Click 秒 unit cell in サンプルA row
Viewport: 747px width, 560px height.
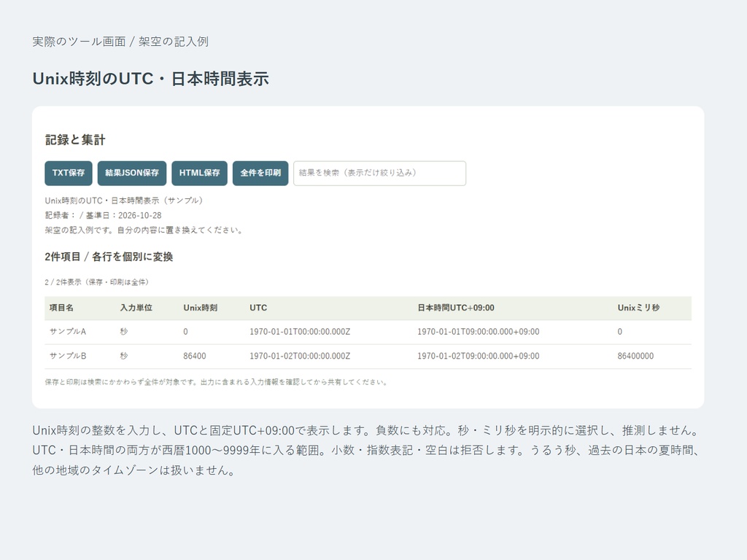tap(124, 332)
